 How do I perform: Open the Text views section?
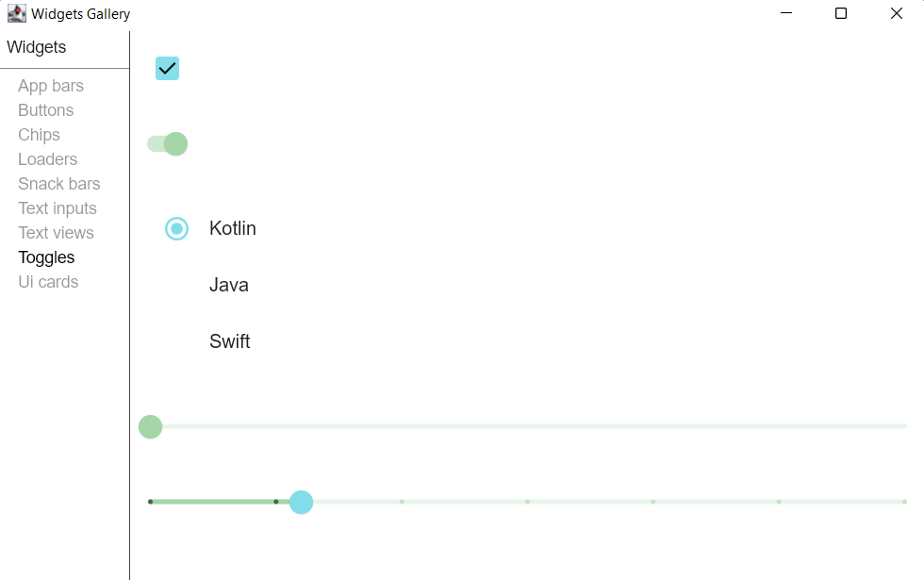coord(56,232)
